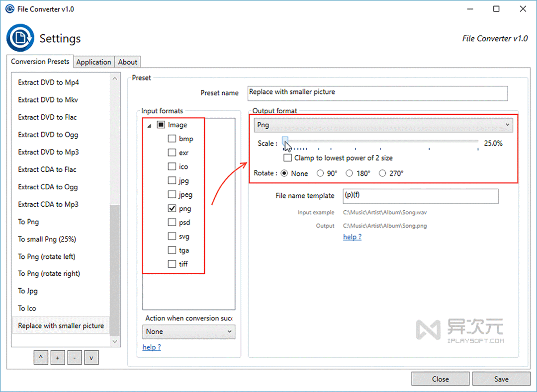Select the 90° rotate option
The width and height of the screenshot is (537, 392).
[321, 173]
